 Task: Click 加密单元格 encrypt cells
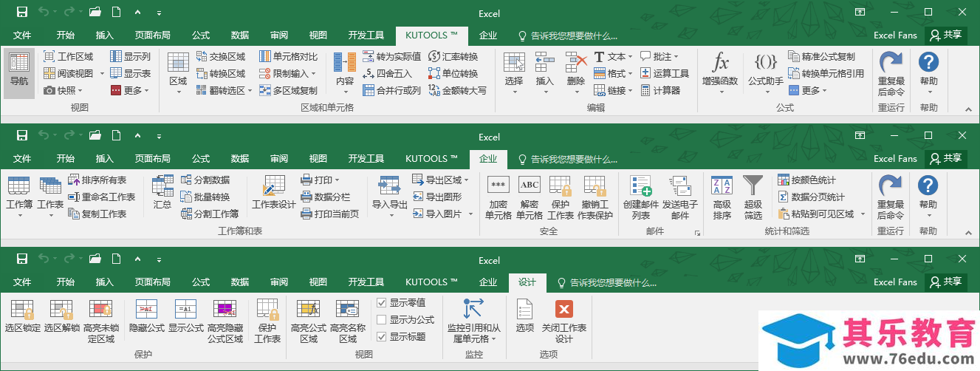pyautogui.click(x=498, y=198)
